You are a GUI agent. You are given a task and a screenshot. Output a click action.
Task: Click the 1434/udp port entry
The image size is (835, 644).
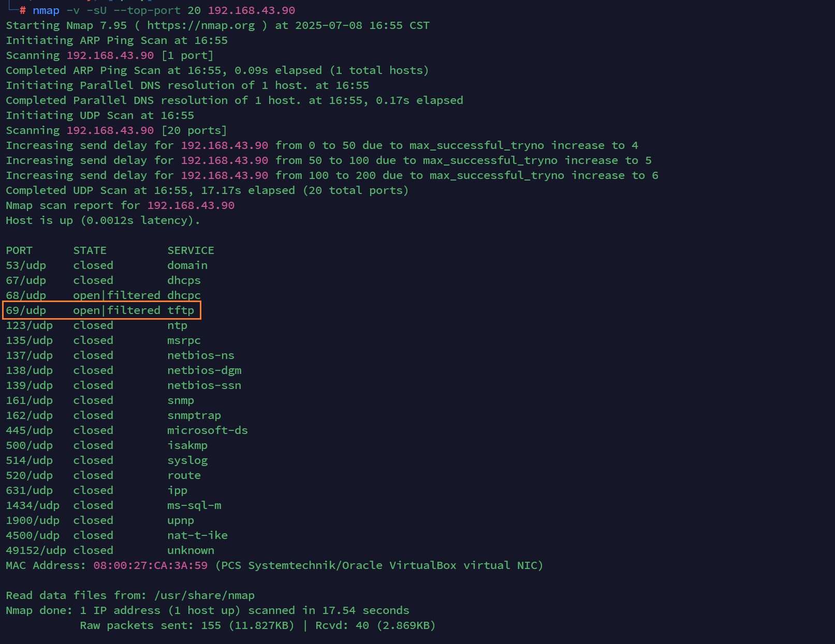[x=33, y=505]
